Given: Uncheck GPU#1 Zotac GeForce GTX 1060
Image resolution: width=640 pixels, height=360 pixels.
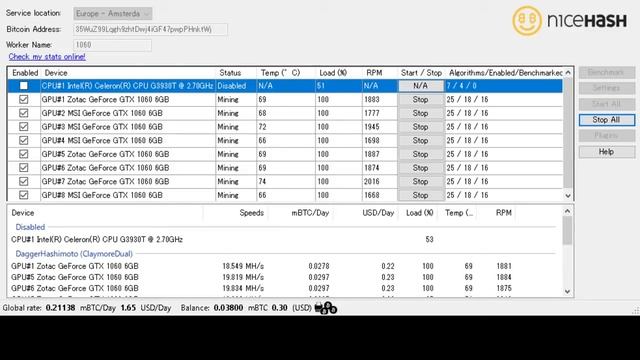Looking at the screenshot, I should [x=24, y=100].
